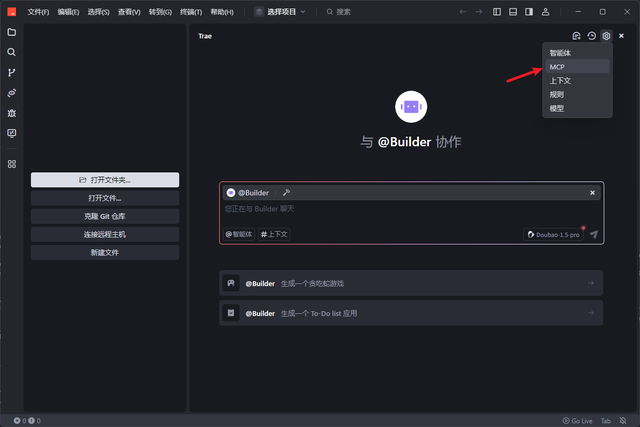Choose the 生成一个 To-Do list 应用 suggestion
640x427 pixels.
pos(411,313)
